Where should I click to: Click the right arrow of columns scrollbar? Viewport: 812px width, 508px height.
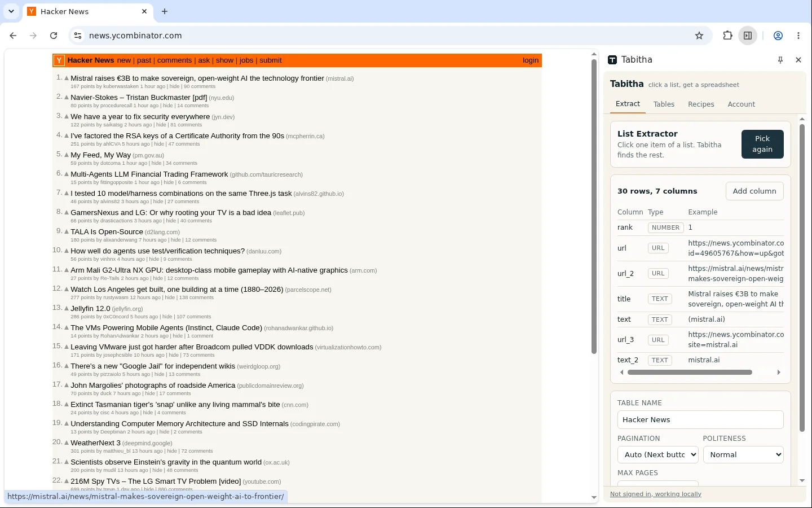(779, 373)
